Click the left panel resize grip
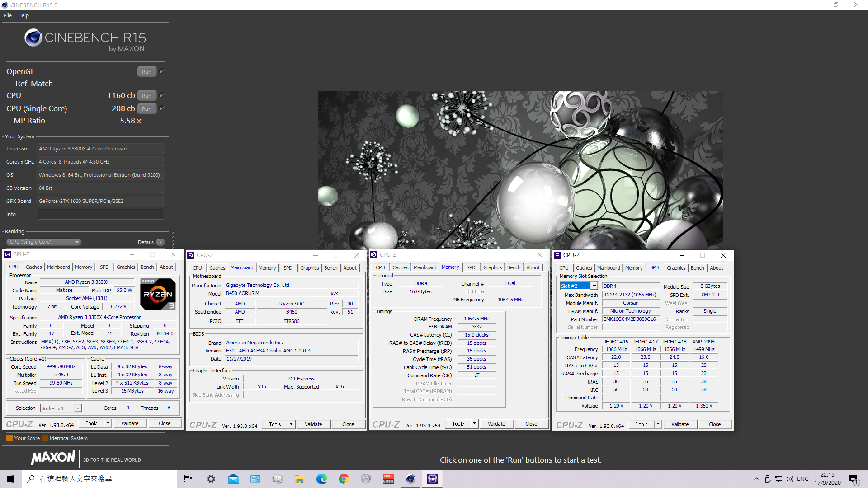 tap(172, 239)
